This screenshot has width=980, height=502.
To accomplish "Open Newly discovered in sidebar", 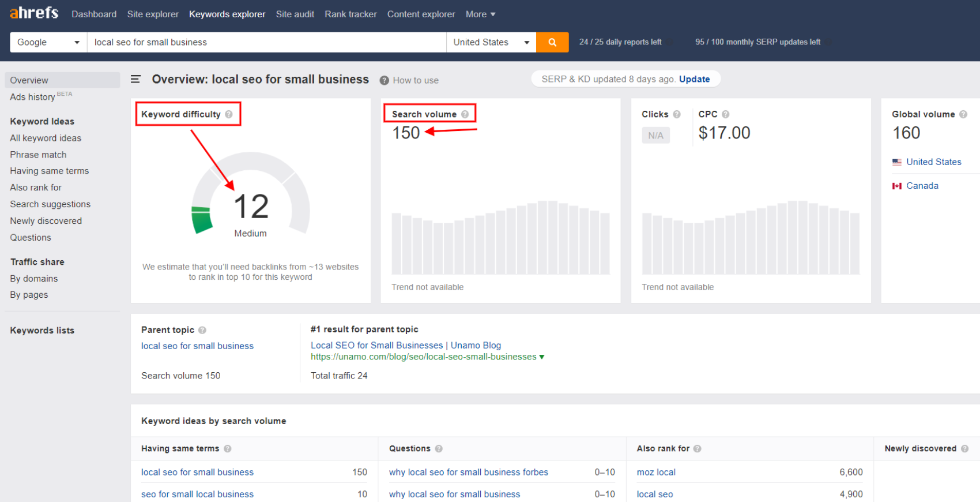I will 46,221.
